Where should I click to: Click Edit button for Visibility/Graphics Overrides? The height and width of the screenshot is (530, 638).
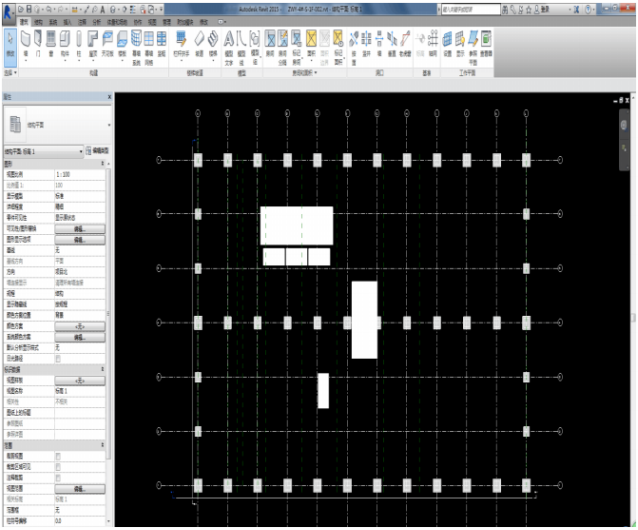click(80, 229)
